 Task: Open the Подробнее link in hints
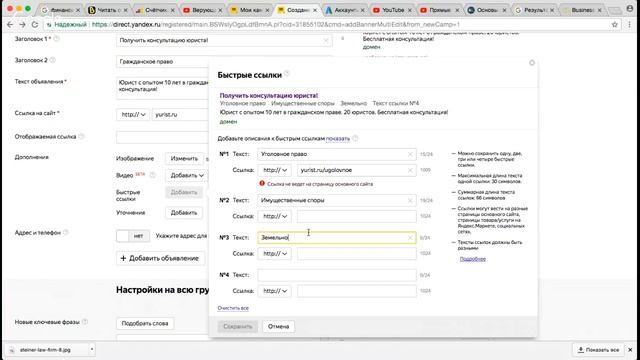coord(473,259)
